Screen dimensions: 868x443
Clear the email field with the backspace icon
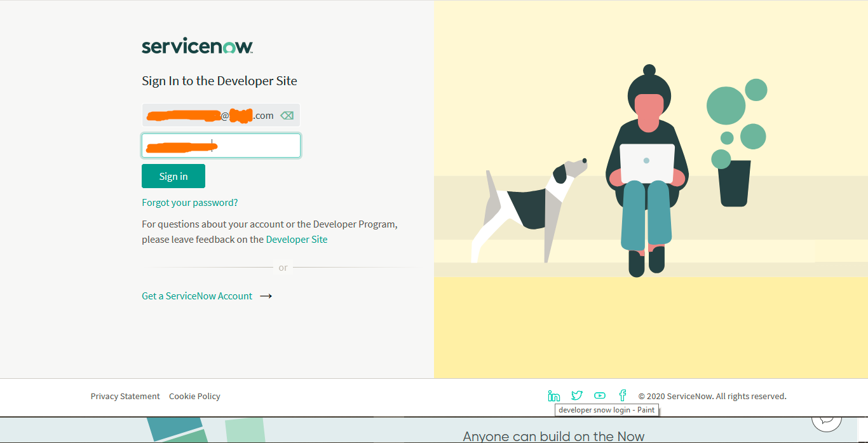point(287,116)
